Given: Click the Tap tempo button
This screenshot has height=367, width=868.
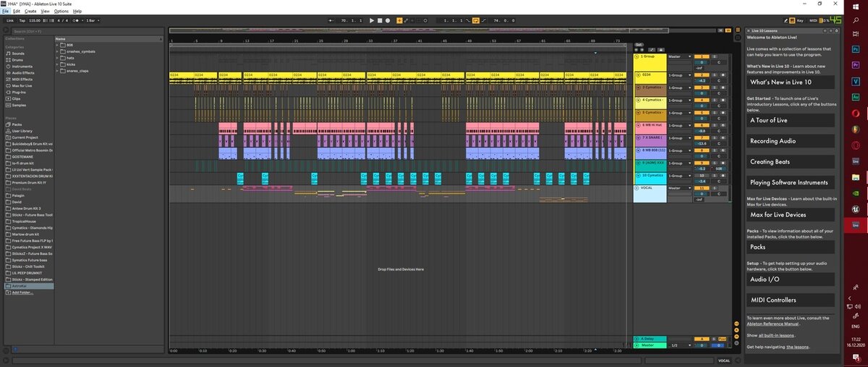Looking at the screenshot, I should (x=22, y=20).
